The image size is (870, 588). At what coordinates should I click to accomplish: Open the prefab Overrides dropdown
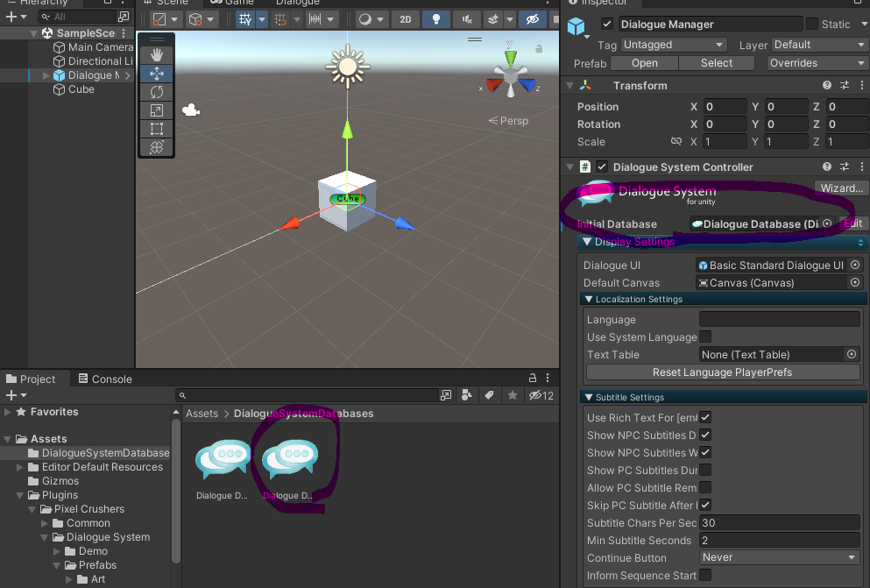(817, 63)
